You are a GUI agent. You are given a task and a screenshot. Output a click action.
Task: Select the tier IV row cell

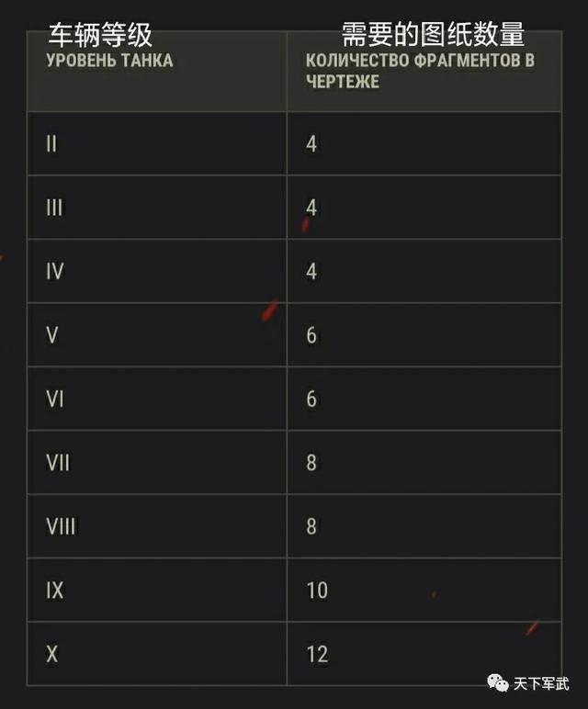tap(157, 271)
